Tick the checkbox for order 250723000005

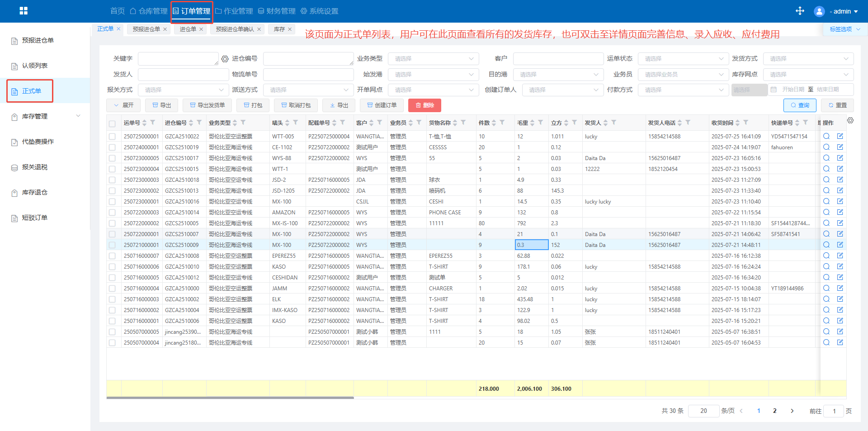click(x=112, y=158)
